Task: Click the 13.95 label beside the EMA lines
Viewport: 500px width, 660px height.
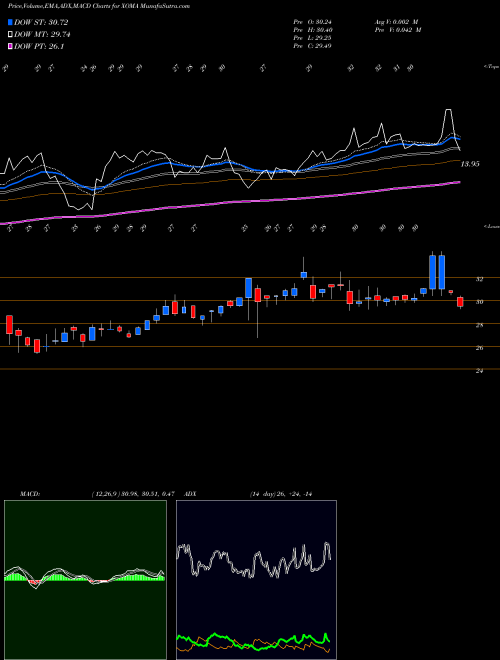Action: click(470, 164)
